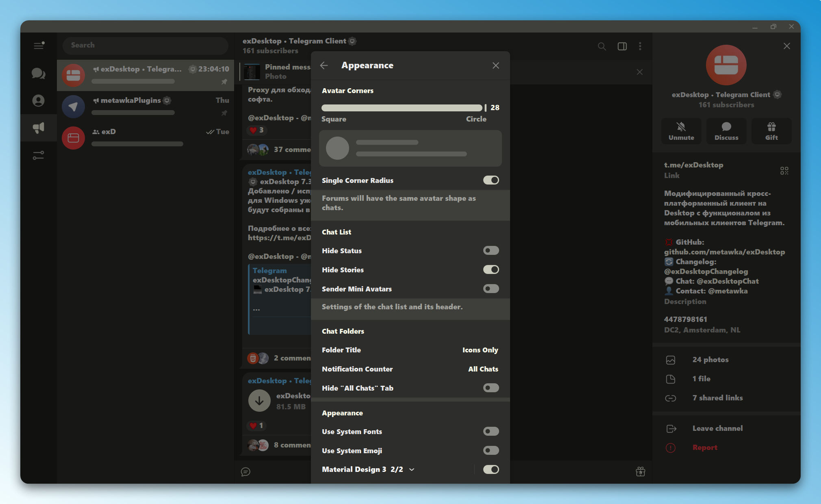Toggle Hide "All Chats" Tab switch
Screen dimensions: 821x504
pyautogui.click(x=491, y=388)
